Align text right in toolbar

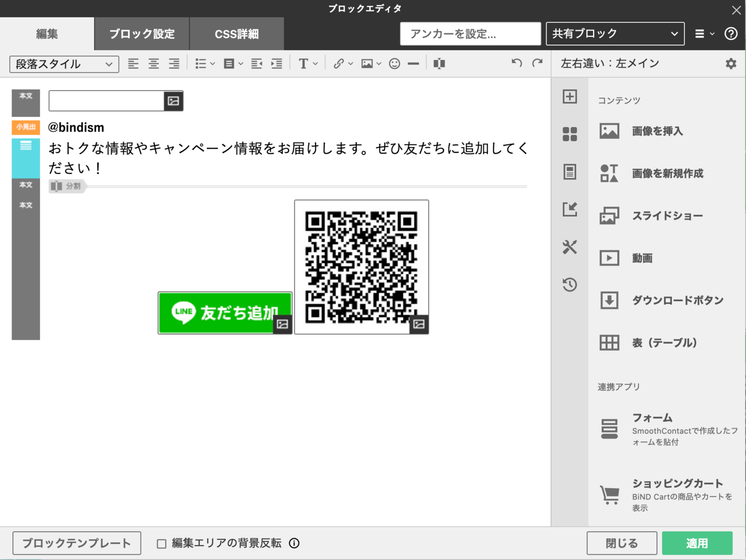174,64
